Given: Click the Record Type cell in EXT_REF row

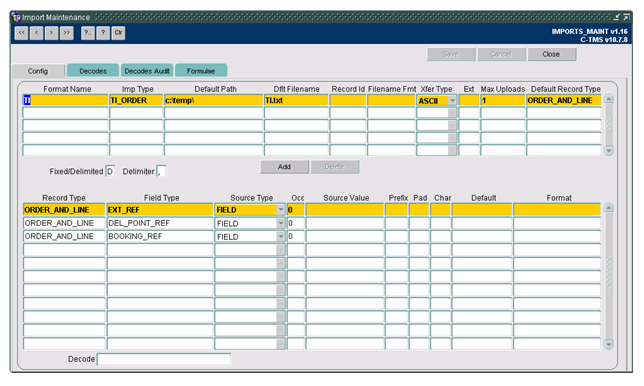Looking at the screenshot, I should click(x=64, y=210).
